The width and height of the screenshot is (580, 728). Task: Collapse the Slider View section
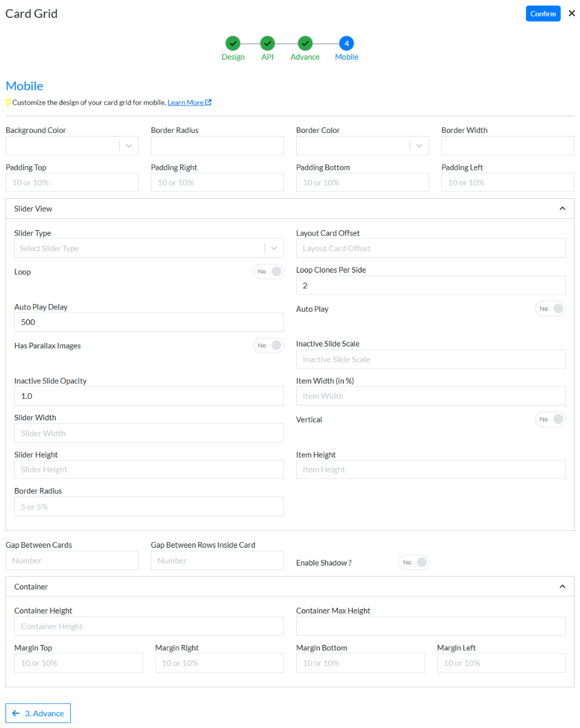[x=562, y=208]
